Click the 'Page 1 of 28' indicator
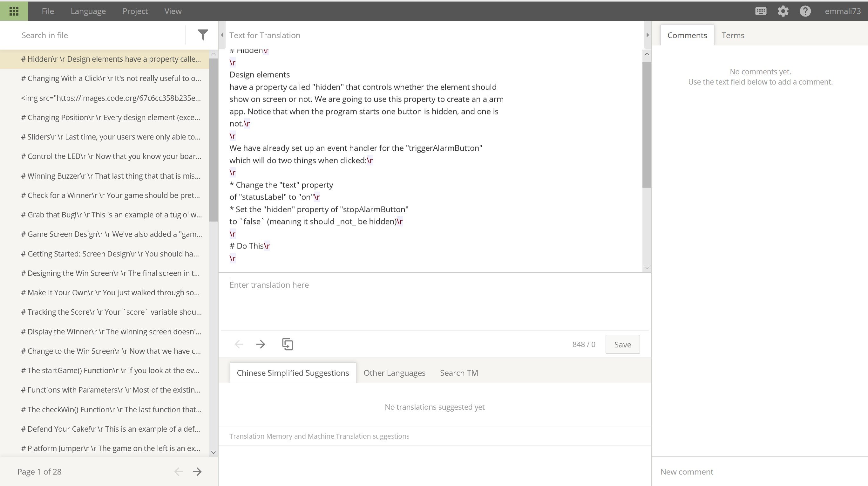This screenshot has height=486, width=868. (39, 471)
